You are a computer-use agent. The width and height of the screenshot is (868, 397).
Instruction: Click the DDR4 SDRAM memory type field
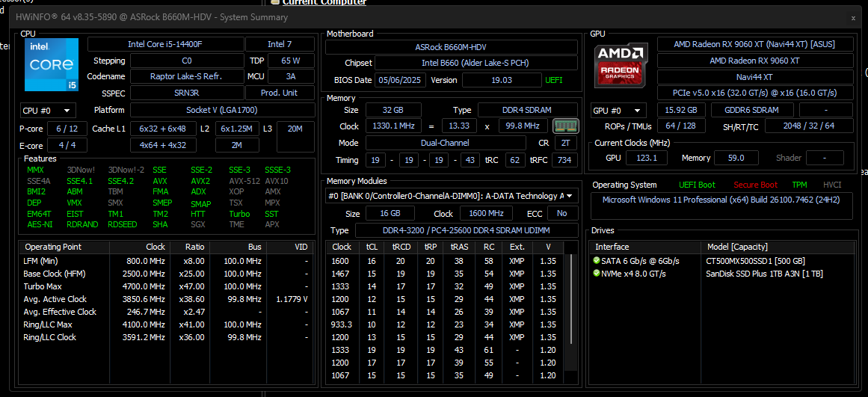point(528,110)
